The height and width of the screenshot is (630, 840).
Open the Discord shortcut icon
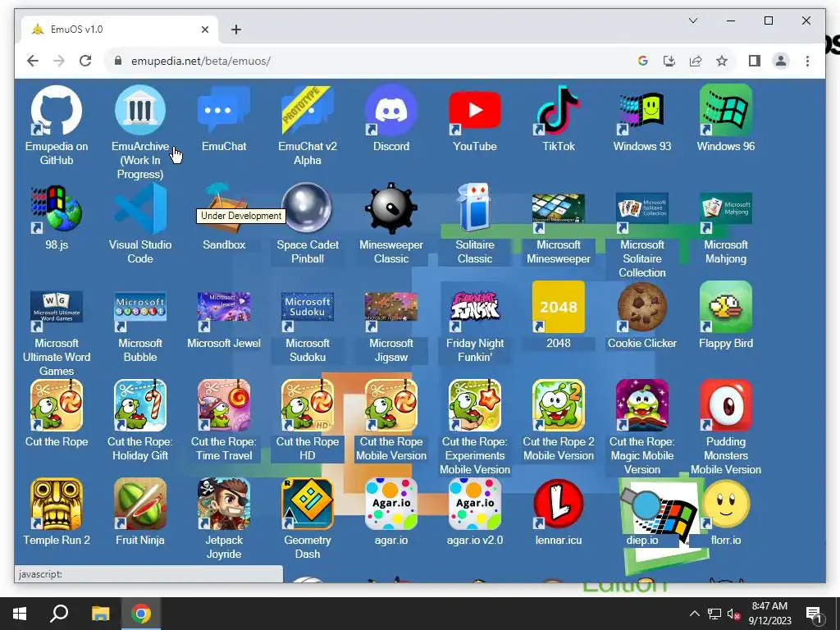pyautogui.click(x=391, y=111)
